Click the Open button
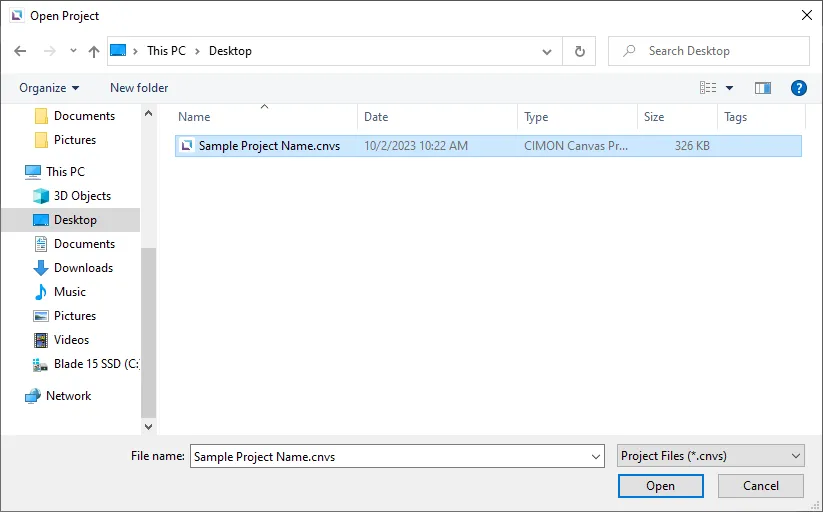Viewport: 823px width, 512px height. pos(660,486)
